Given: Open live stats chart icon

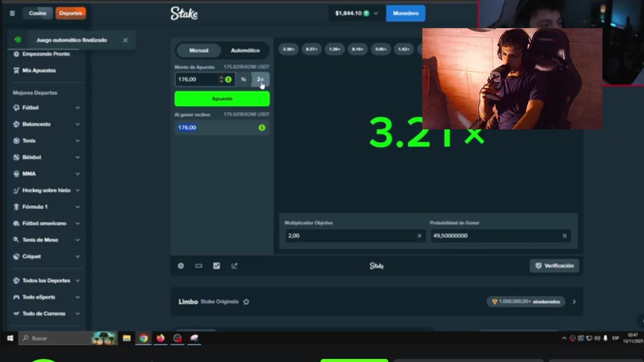Looking at the screenshot, I should pyautogui.click(x=216, y=266).
